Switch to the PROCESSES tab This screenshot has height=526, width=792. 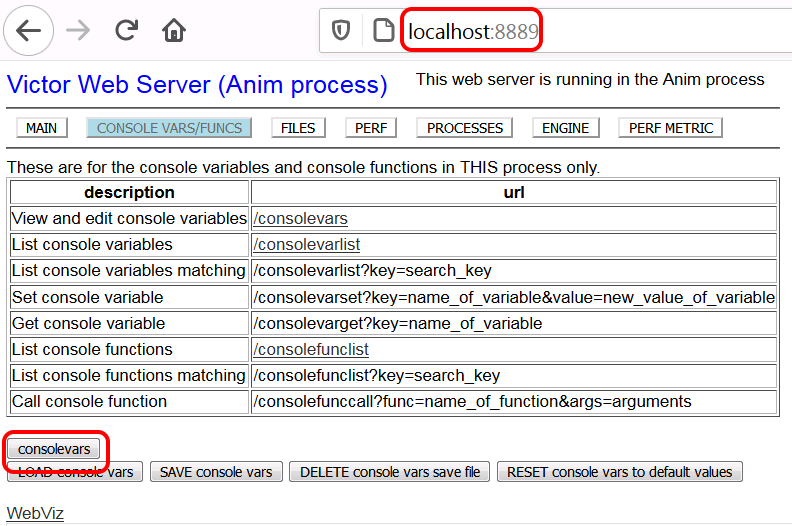(x=465, y=128)
